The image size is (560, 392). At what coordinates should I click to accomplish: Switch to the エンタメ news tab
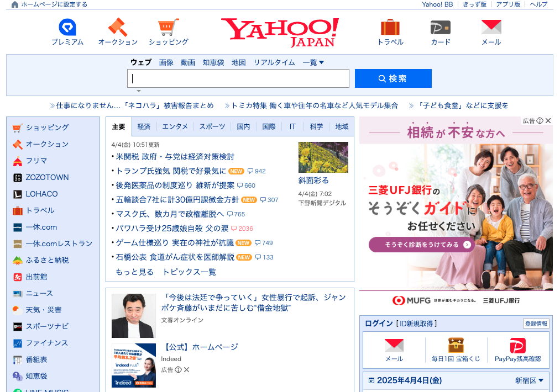[175, 126]
